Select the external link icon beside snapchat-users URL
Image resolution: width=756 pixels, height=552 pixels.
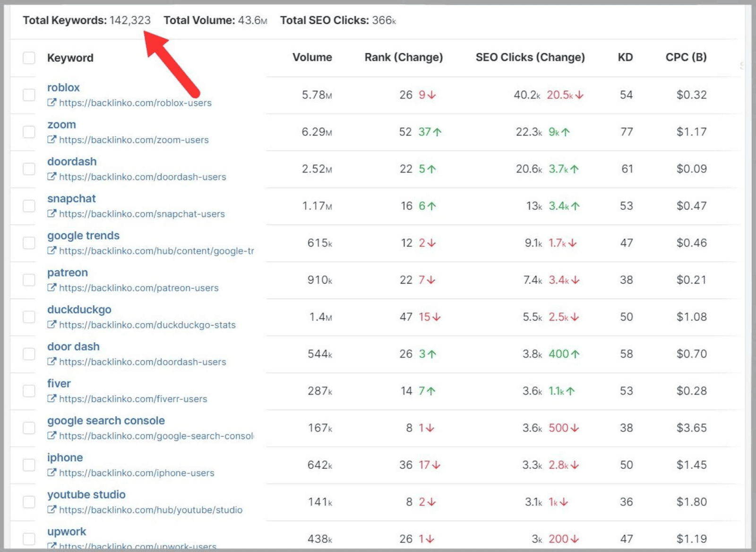[x=52, y=214]
